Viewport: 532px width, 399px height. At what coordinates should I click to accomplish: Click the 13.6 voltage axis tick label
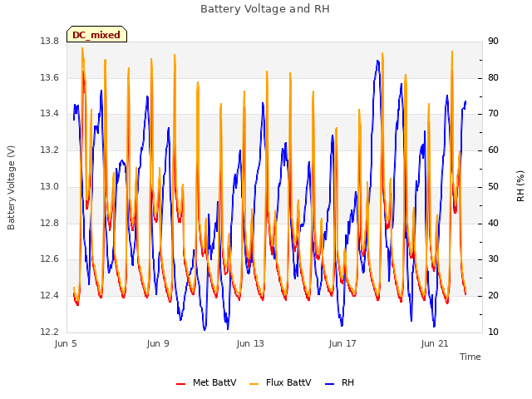pyautogui.click(x=50, y=77)
